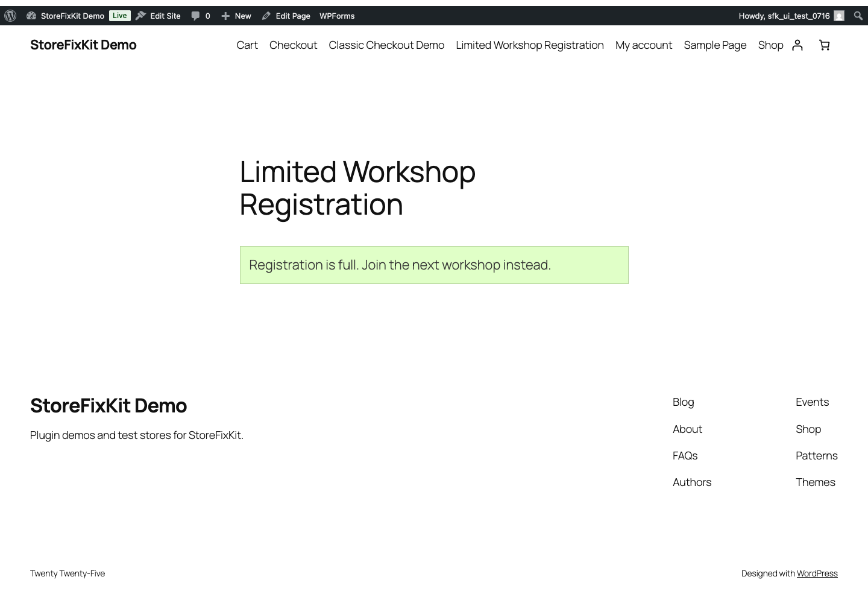This screenshot has height=609, width=868.
Task: Open Edit Site in admin bar
Action: point(158,16)
